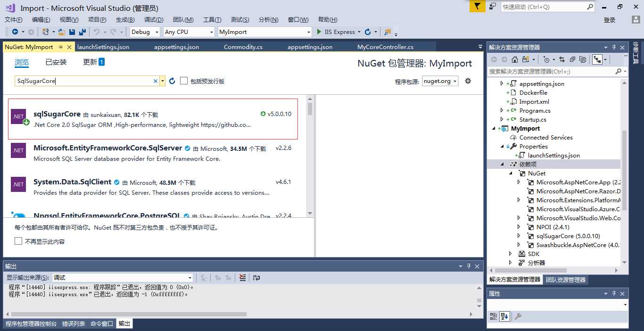Click the feedback flag icon in title bar
The image size is (644, 331).
click(x=477, y=7)
